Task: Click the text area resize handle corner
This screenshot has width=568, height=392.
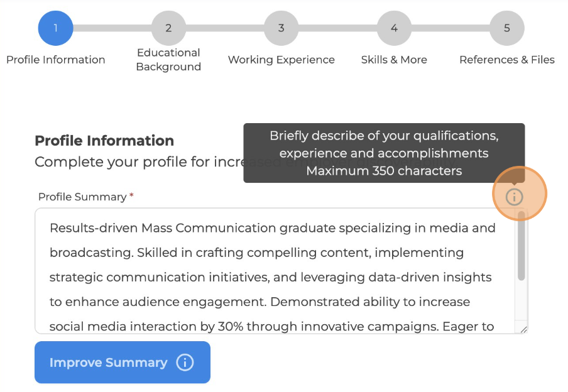Action: click(523, 329)
